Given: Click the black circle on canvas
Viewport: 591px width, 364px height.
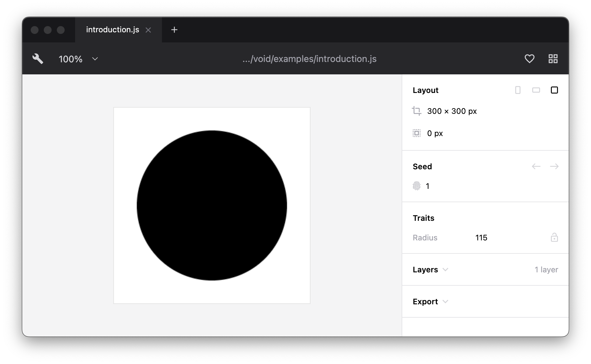Looking at the screenshot, I should point(212,205).
